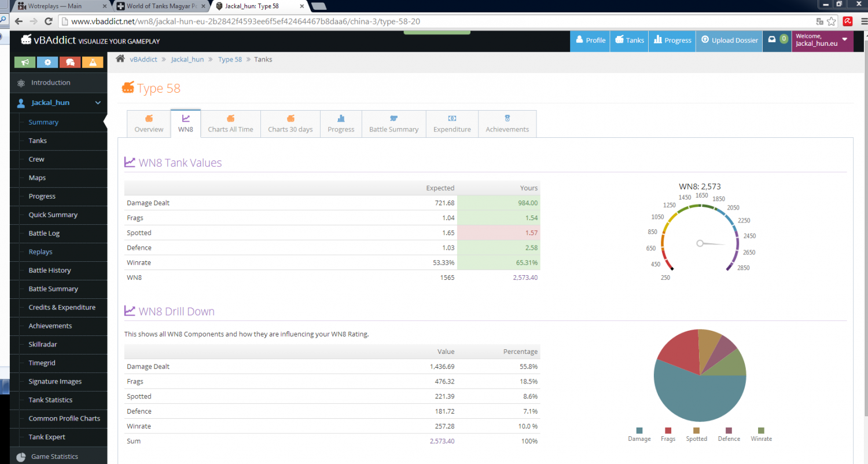Viewport: 868px width, 464px height.
Task: Click the blue gear settings button
Action: [47, 62]
